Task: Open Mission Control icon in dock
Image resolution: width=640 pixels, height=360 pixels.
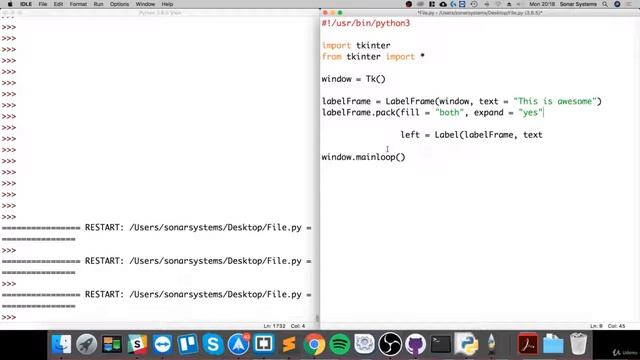Action: click(112, 344)
